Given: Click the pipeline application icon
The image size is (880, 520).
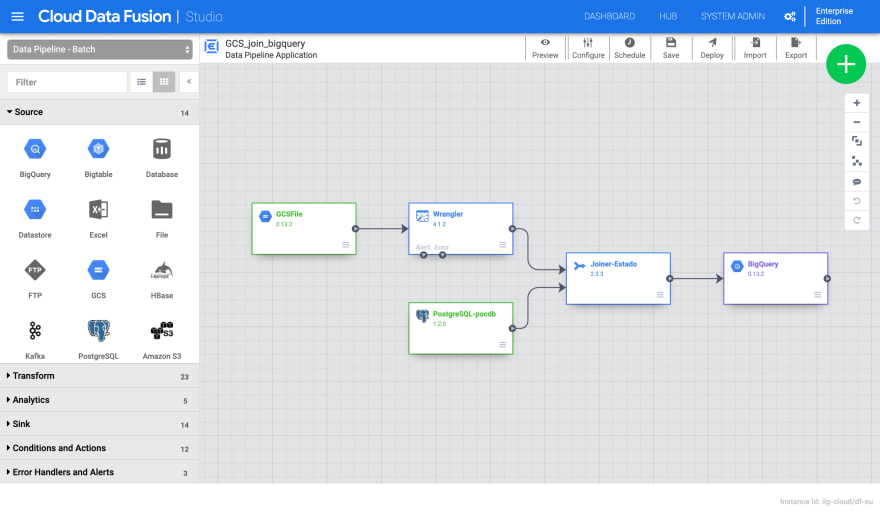Looking at the screenshot, I should 212,47.
